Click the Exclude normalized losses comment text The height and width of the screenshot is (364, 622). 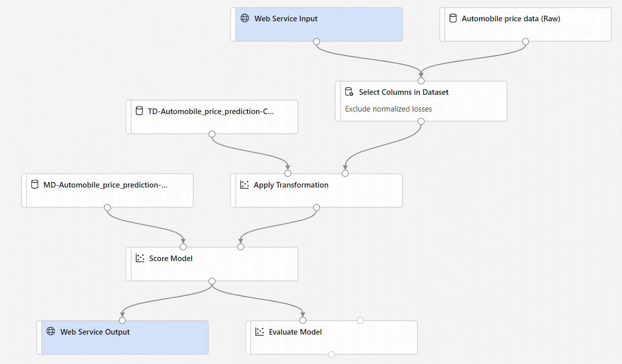(388, 108)
